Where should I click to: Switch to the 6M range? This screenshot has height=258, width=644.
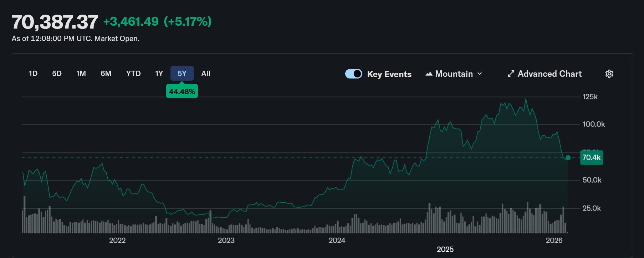(x=106, y=74)
